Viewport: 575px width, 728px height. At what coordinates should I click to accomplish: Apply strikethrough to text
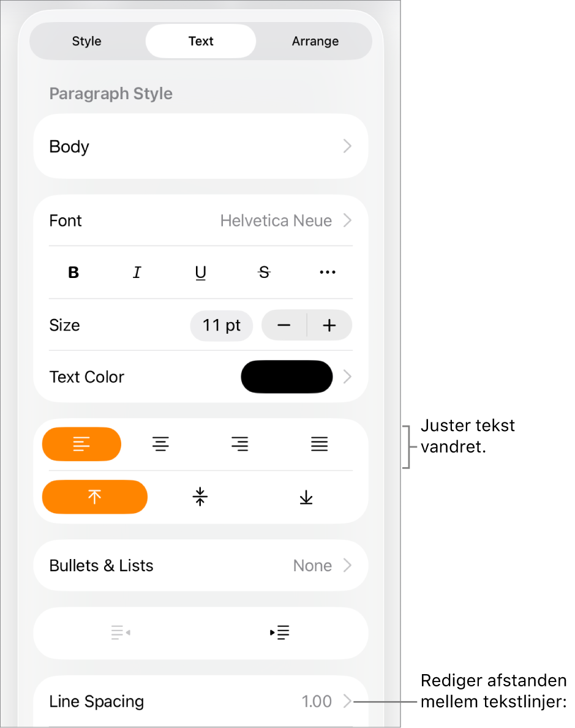tap(264, 272)
